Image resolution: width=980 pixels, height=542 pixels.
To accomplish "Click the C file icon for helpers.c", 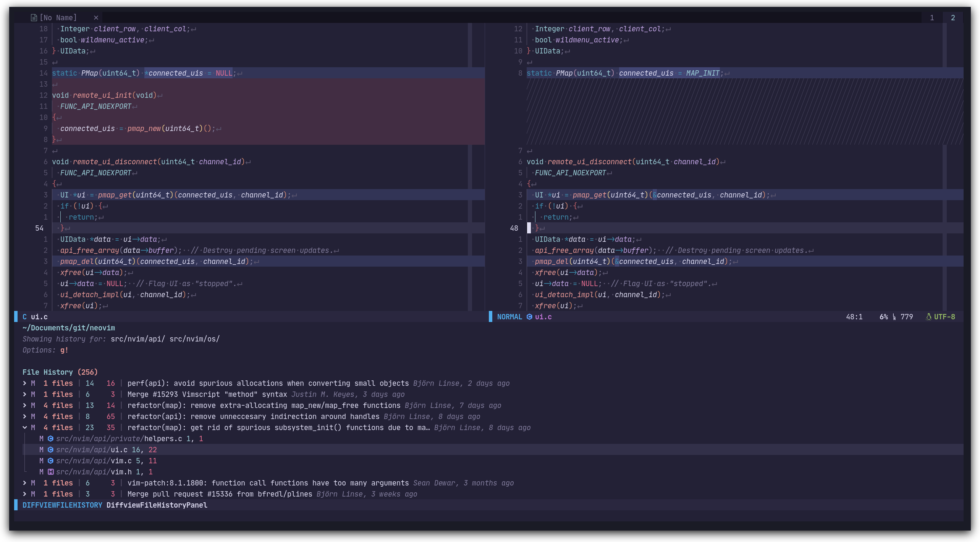I will tap(50, 438).
